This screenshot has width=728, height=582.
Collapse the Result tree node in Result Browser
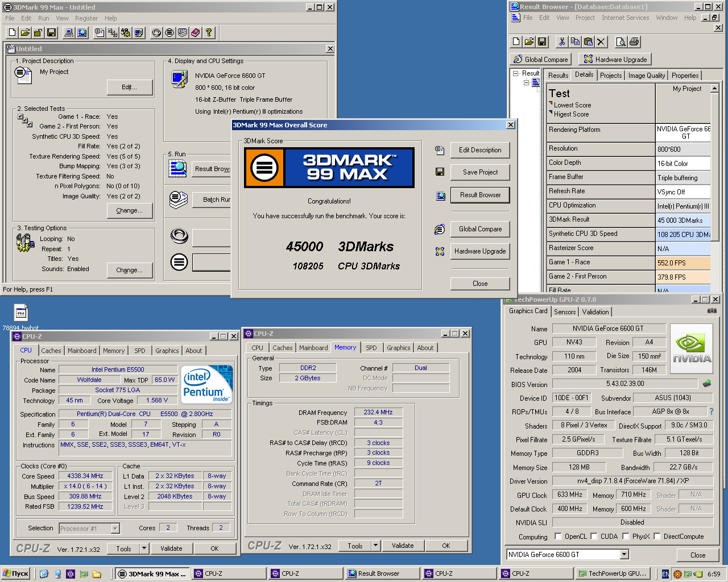point(515,73)
